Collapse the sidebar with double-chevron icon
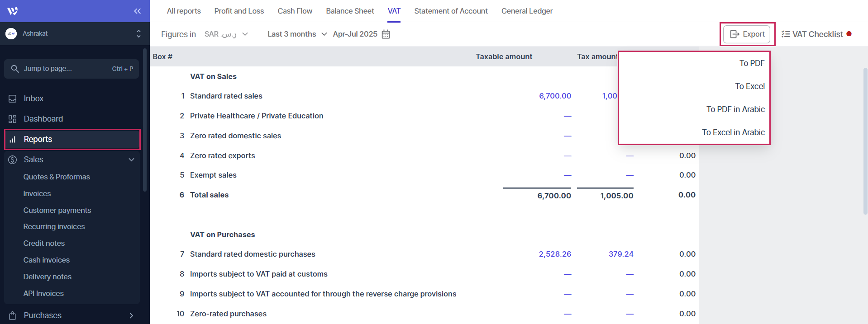The height and width of the screenshot is (324, 868). (x=137, y=11)
